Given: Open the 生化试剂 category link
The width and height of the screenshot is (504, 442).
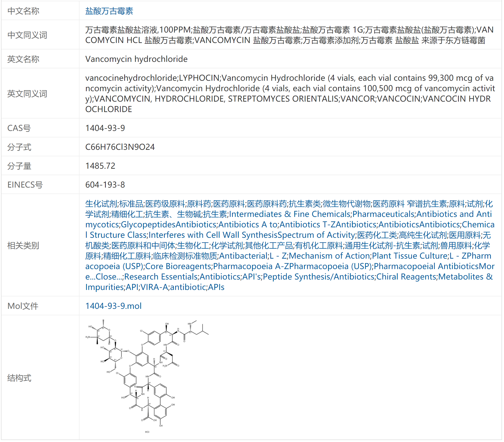Looking at the screenshot, I should click(101, 204).
